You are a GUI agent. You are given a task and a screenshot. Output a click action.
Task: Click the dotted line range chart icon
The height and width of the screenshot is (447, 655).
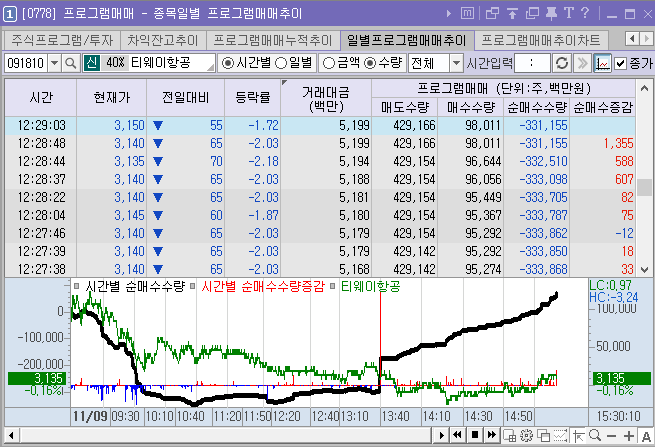(561, 436)
